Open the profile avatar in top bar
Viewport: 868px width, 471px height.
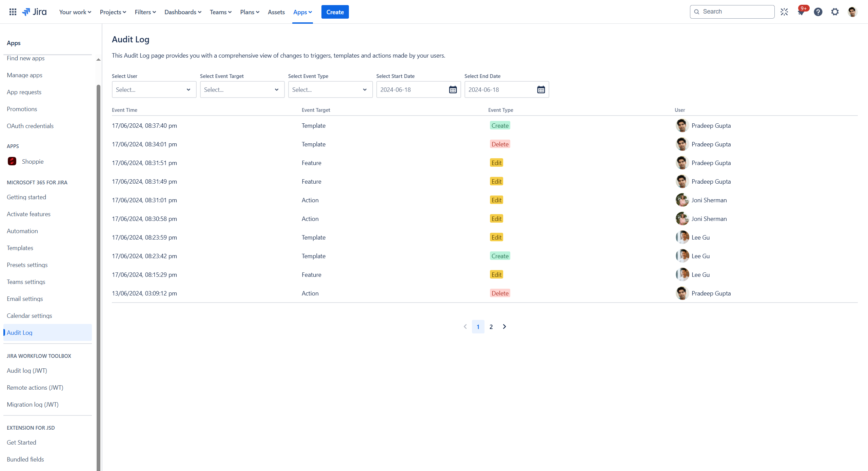click(x=852, y=12)
